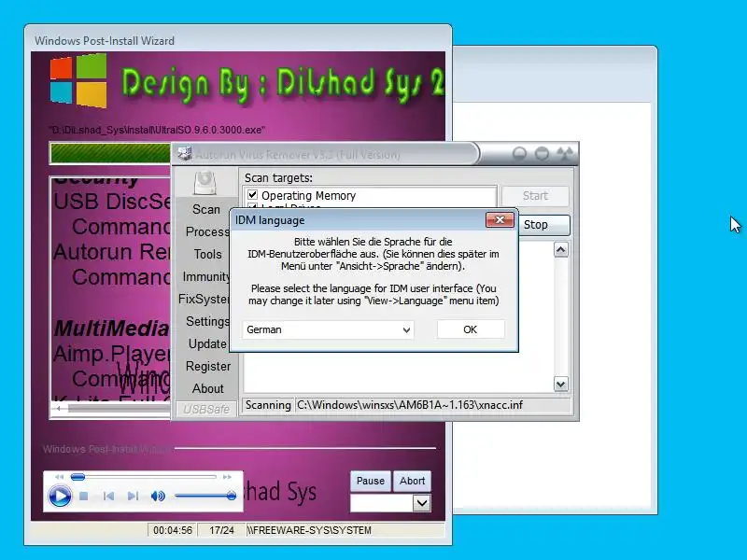
Task: Close the IDM language dialog
Action: tap(500, 219)
